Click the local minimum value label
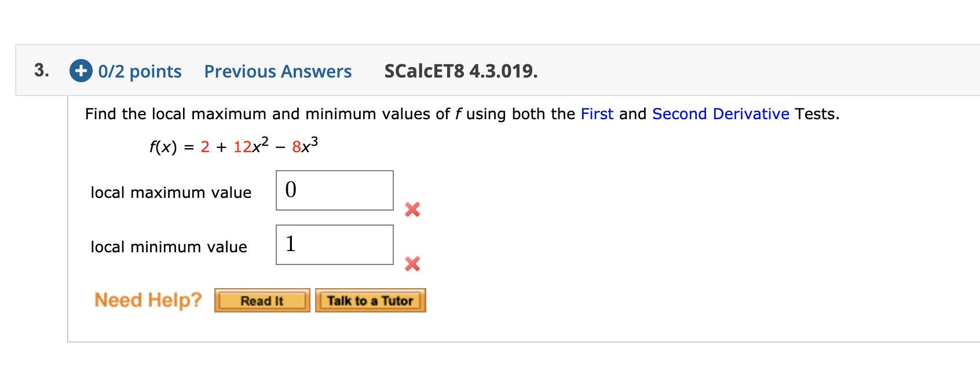The image size is (980, 390). click(x=169, y=246)
